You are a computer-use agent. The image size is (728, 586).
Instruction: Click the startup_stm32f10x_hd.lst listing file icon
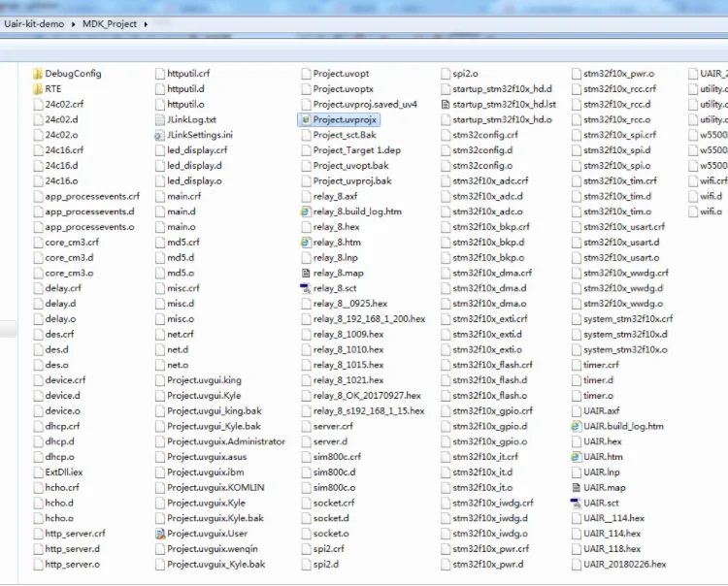tap(445, 104)
